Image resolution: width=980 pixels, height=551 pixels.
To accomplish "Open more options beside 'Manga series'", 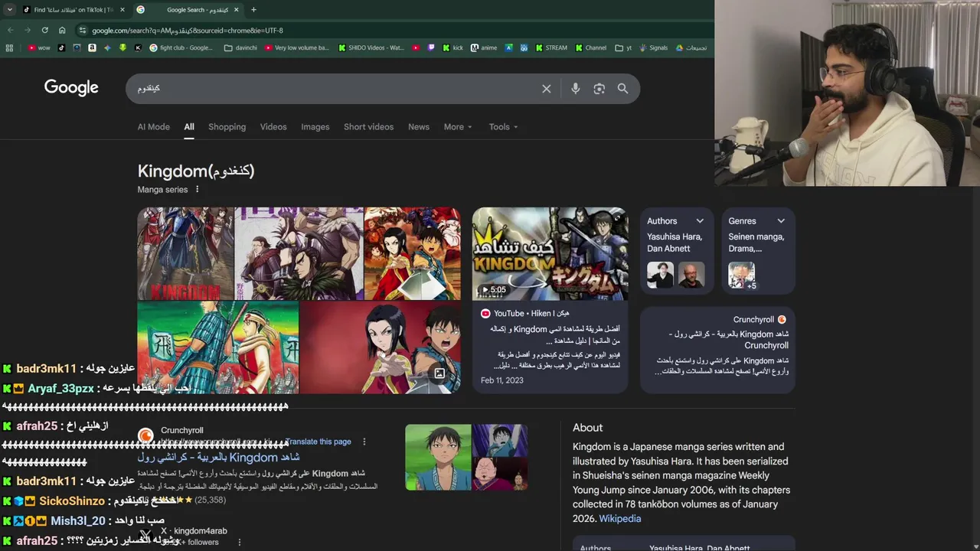I will 197,190.
